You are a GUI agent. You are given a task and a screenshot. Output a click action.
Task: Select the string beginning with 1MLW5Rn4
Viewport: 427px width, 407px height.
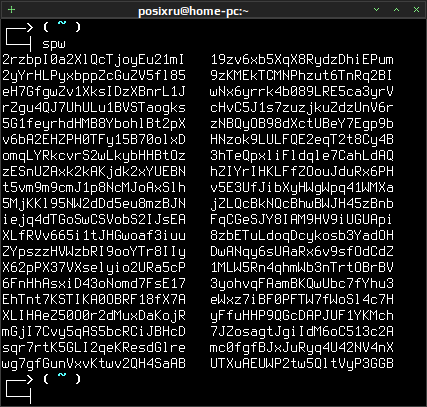[x=302, y=268]
